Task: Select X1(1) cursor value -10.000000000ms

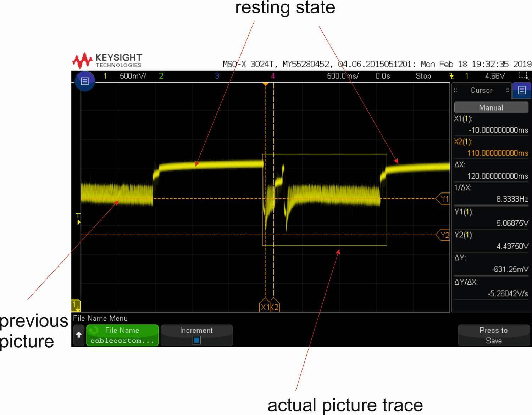Action: tap(498, 130)
